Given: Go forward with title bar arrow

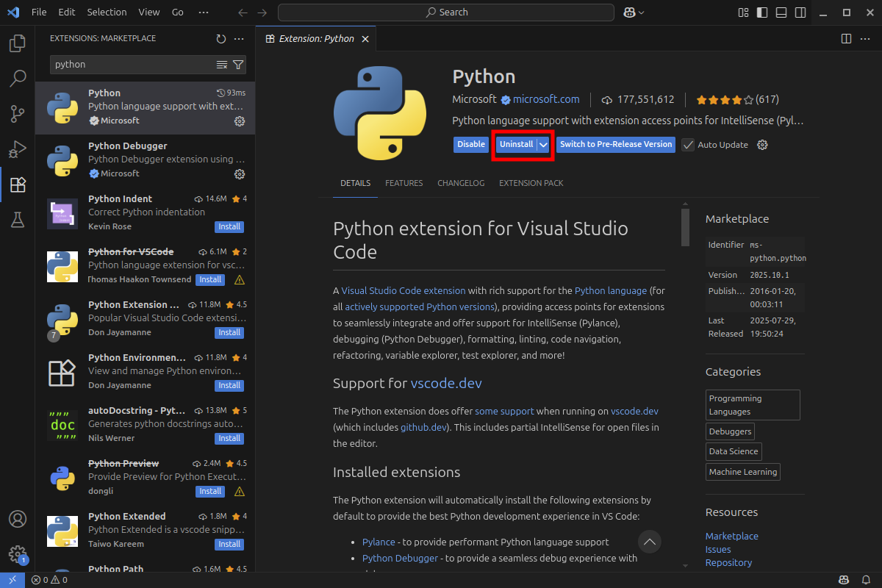Looking at the screenshot, I should point(262,12).
